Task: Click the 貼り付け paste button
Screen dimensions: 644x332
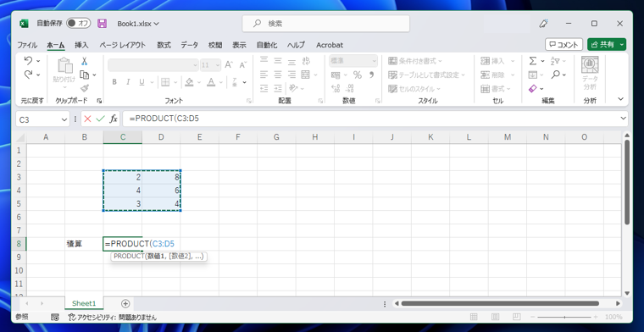Action: [x=64, y=73]
